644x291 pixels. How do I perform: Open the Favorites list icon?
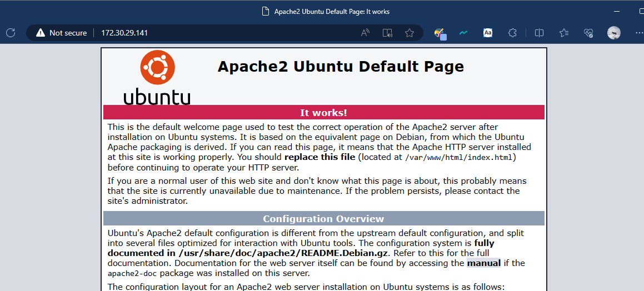tap(564, 33)
